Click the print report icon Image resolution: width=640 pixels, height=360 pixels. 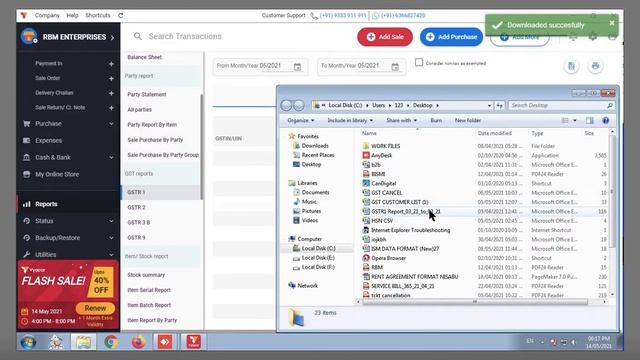pyautogui.click(x=595, y=66)
